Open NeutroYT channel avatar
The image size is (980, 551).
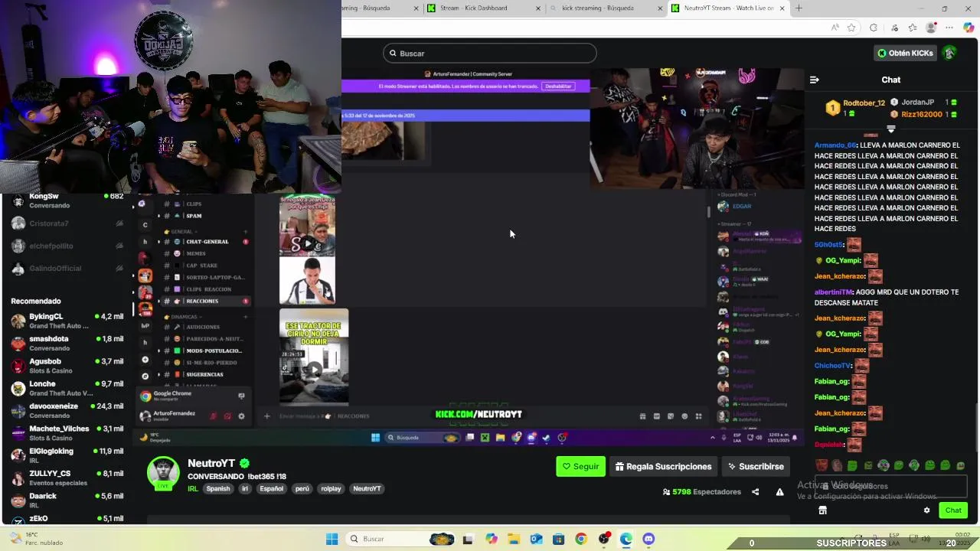pos(163,473)
